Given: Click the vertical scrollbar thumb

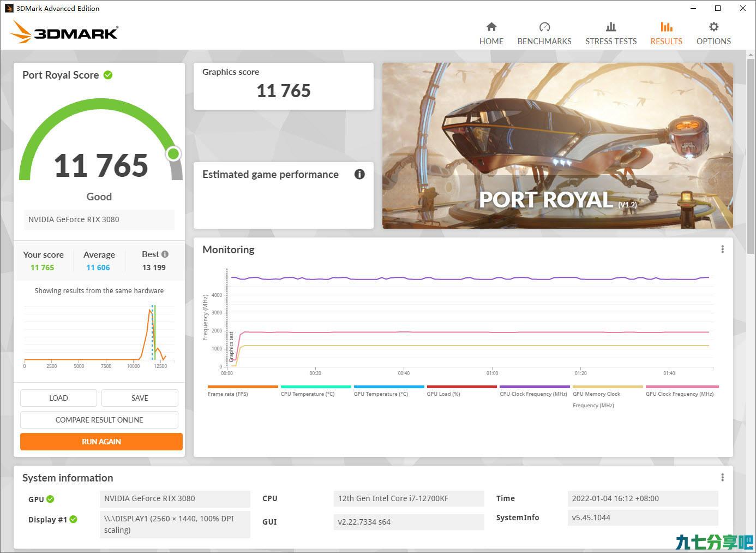Looking at the screenshot, I should coord(751,156).
